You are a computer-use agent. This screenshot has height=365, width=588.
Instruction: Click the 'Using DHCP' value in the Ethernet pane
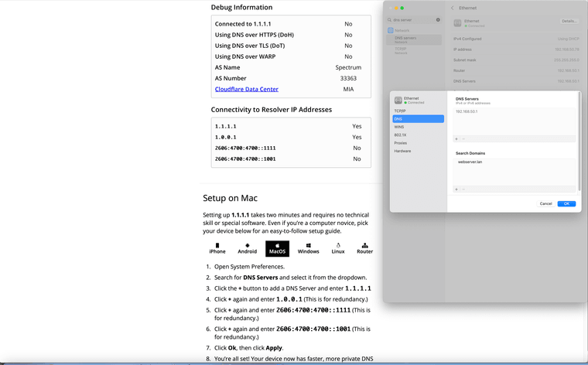coord(568,39)
